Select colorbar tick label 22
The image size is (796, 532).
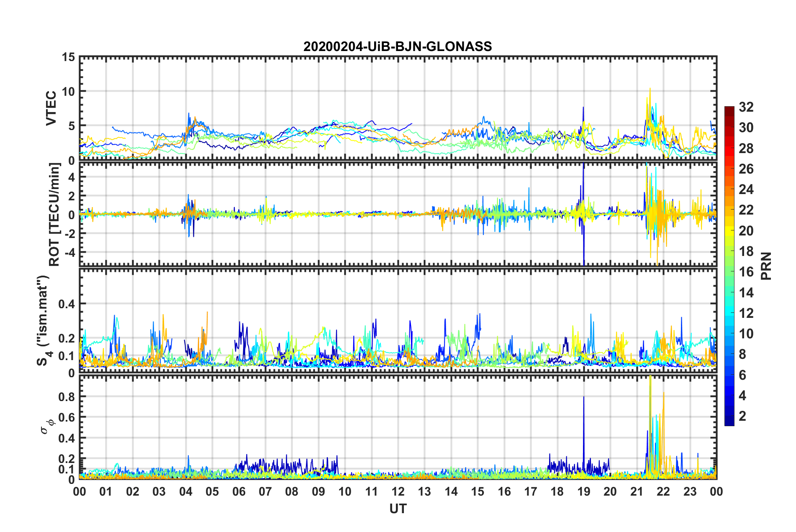[x=746, y=210]
